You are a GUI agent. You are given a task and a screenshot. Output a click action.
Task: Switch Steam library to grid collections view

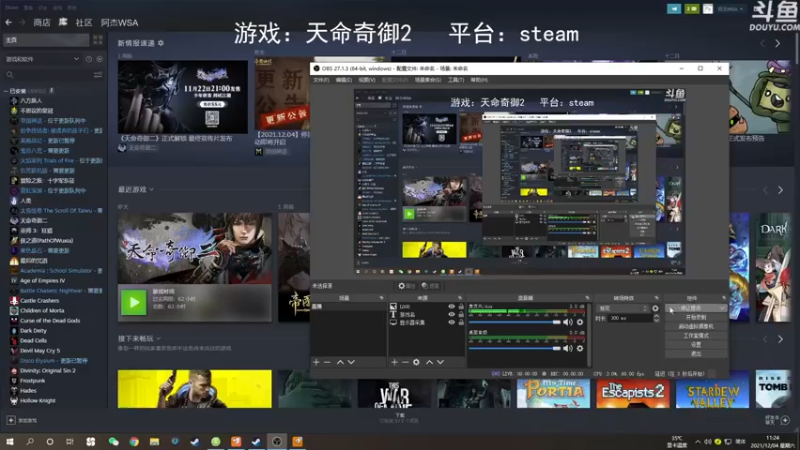[97, 40]
